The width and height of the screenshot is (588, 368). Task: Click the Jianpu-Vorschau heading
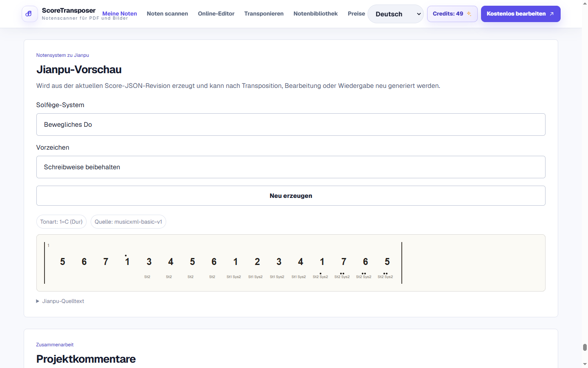[79, 70]
